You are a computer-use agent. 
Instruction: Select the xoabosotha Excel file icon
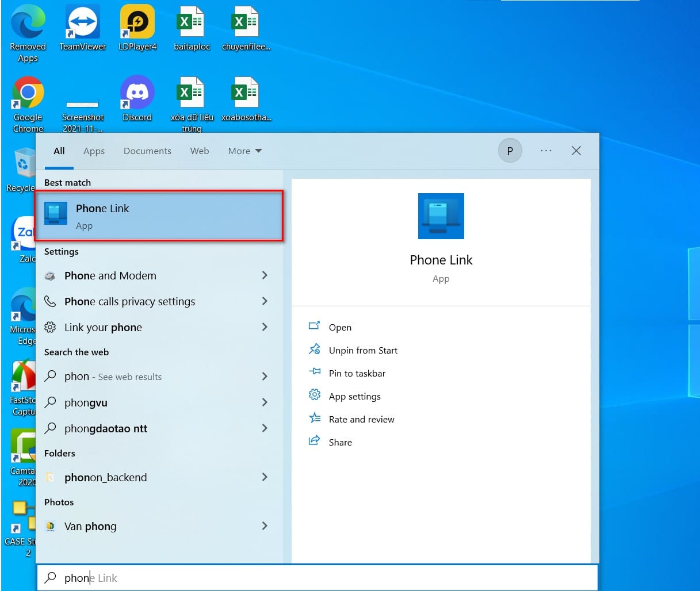point(246,99)
